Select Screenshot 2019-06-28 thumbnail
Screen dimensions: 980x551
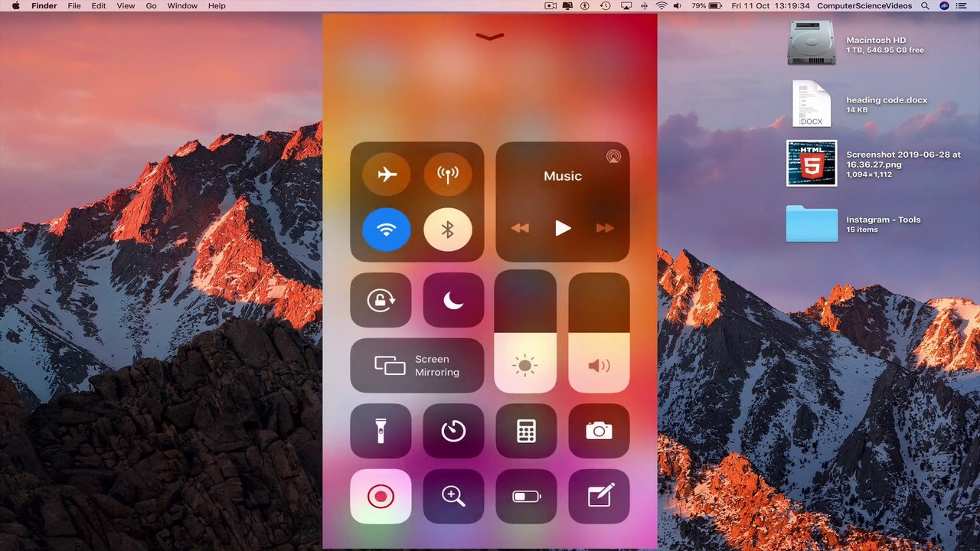coord(812,163)
